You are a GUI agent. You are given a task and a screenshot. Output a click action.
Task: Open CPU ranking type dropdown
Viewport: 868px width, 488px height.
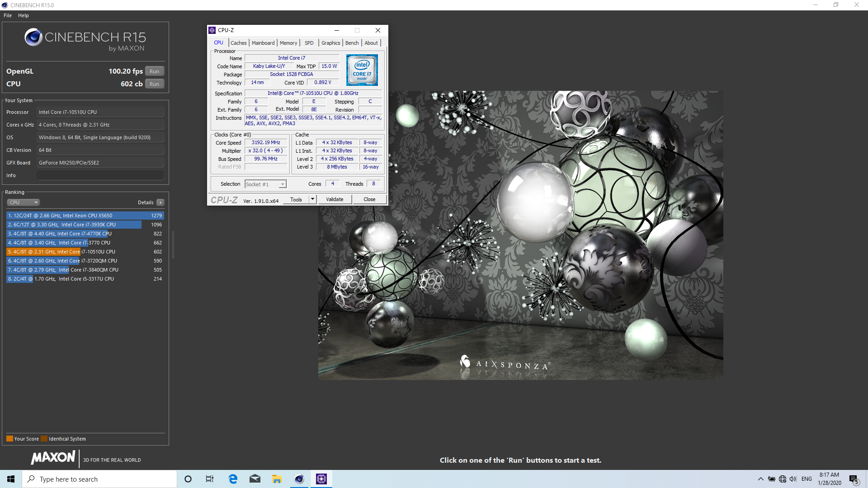[23, 202]
